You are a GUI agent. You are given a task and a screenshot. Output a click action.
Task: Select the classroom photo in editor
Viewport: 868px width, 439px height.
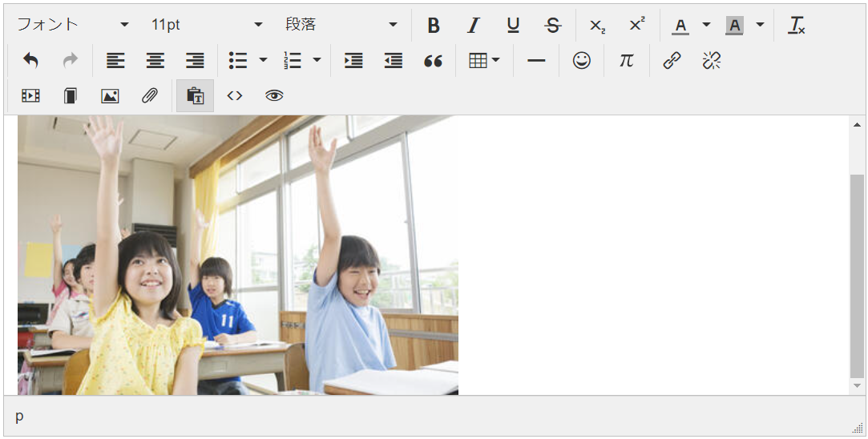click(x=237, y=255)
